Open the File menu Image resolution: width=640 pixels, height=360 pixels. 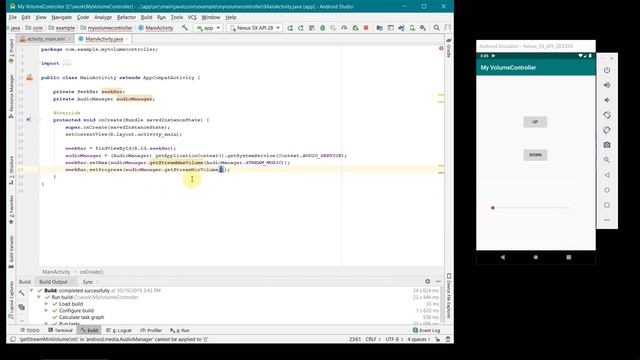click(13, 17)
